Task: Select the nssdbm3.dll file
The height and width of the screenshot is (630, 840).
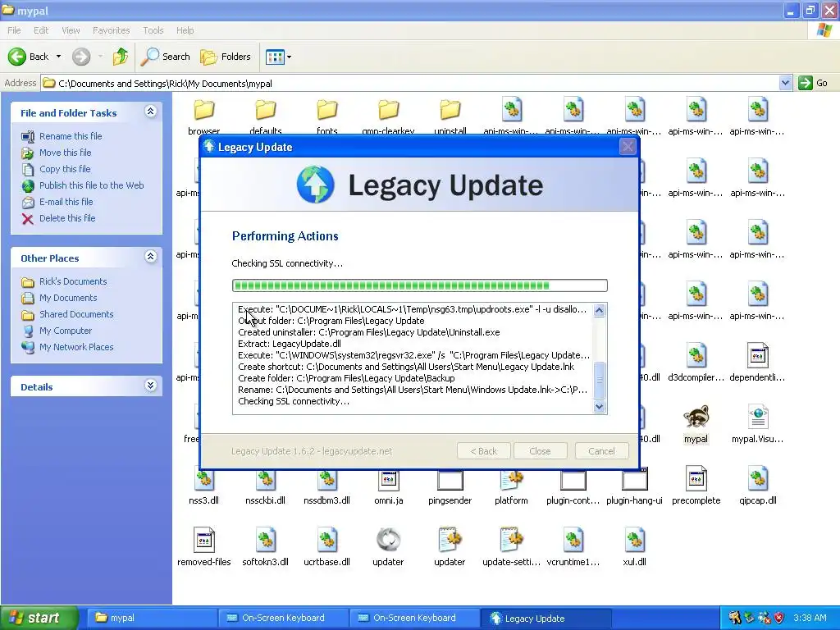Action: tap(326, 486)
